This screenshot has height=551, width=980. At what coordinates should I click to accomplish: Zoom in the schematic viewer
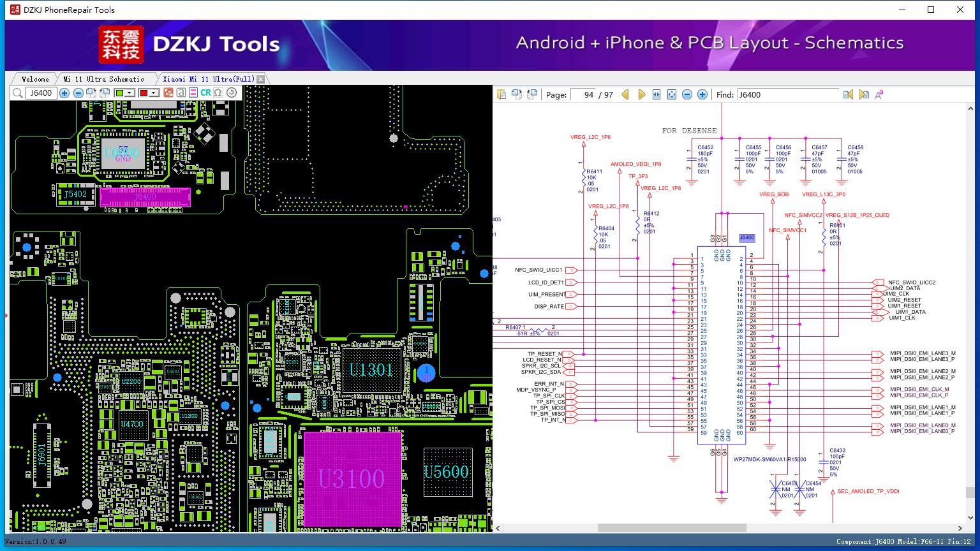coord(702,94)
